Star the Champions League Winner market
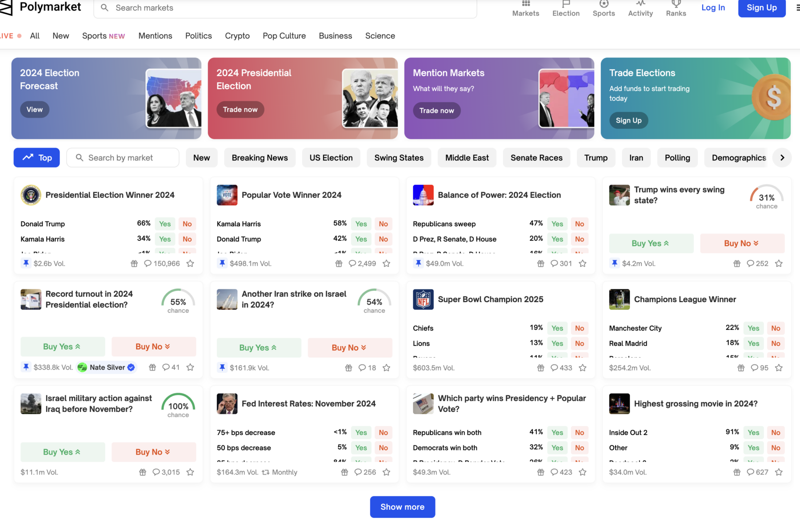 coord(779,368)
